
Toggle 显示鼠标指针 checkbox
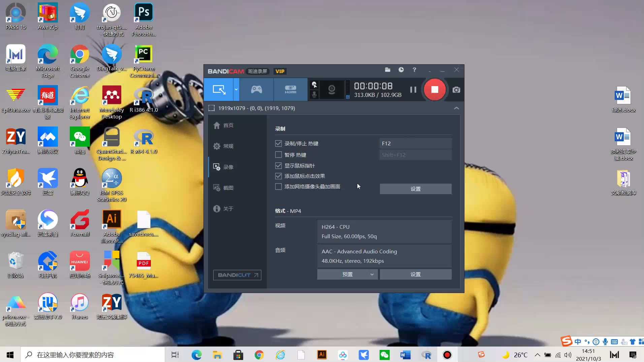coord(278,166)
